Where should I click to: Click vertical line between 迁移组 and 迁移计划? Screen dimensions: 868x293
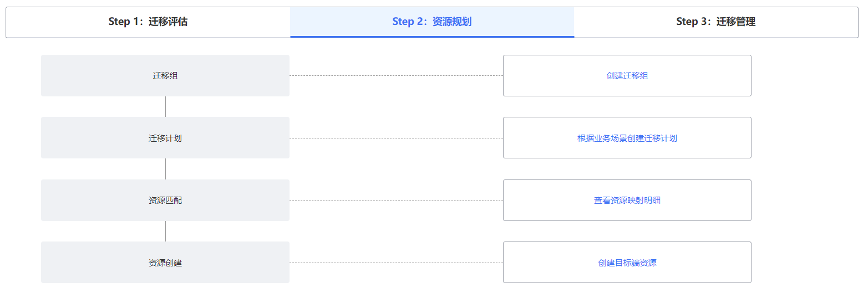coord(165,106)
